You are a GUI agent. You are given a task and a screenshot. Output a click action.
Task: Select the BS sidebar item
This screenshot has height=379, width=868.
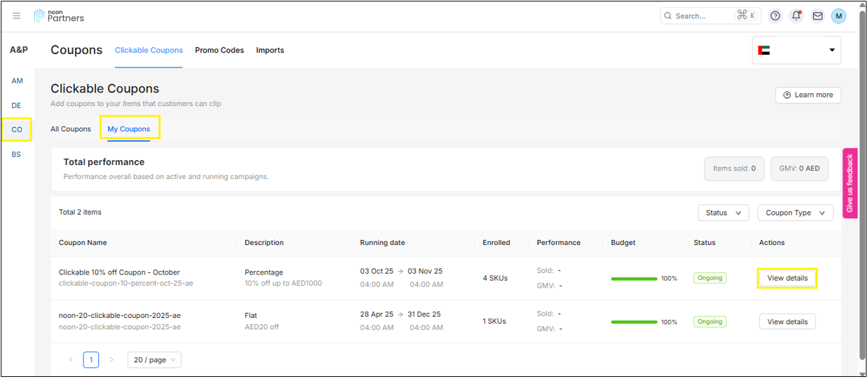click(16, 154)
